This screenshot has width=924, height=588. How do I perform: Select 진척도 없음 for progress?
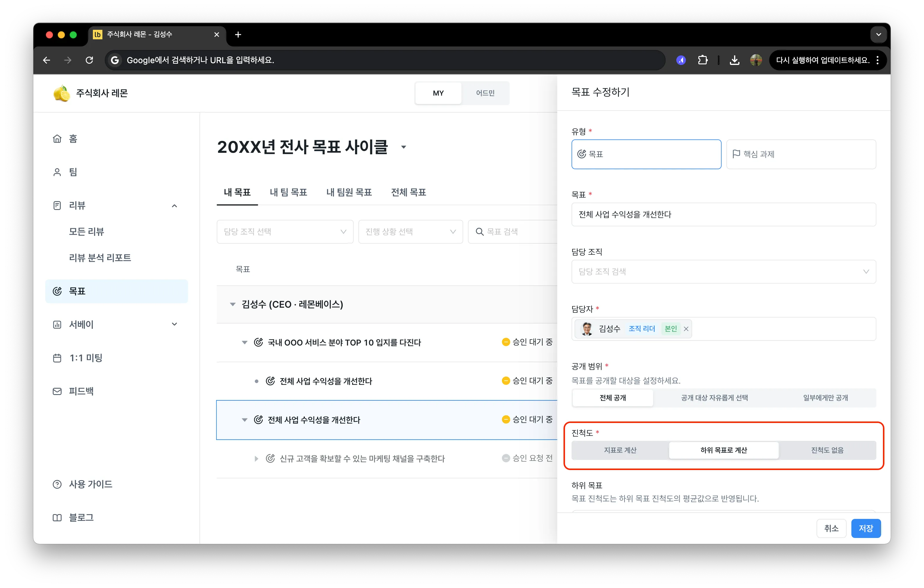pyautogui.click(x=827, y=450)
